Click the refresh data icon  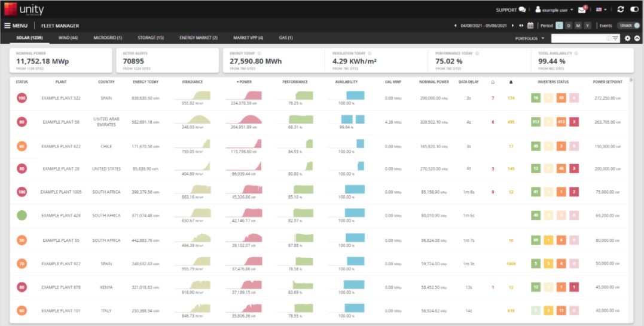point(621,10)
